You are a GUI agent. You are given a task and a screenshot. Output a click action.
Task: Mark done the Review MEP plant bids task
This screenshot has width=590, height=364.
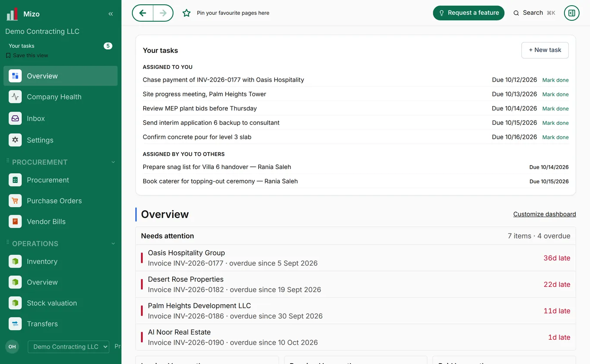(555, 109)
